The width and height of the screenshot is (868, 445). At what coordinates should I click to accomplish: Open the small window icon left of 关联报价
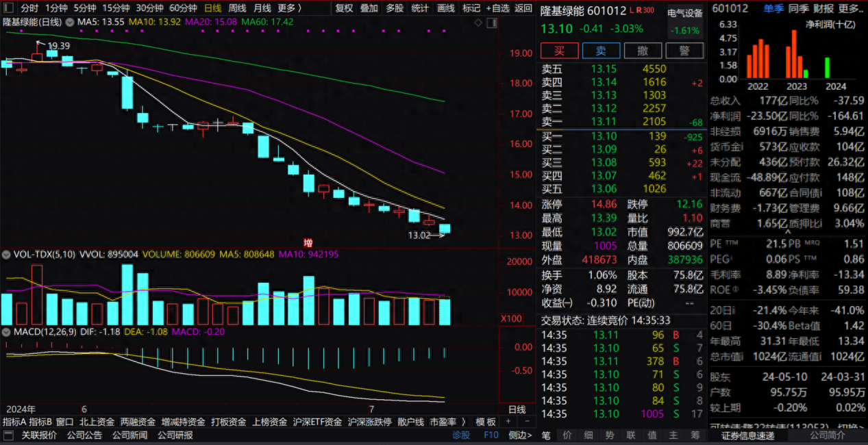pyautogui.click(x=8, y=435)
